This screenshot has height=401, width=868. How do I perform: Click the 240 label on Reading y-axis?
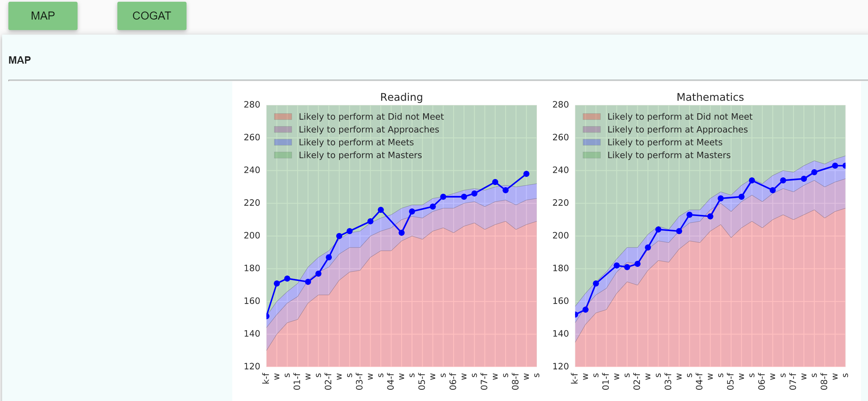click(252, 170)
